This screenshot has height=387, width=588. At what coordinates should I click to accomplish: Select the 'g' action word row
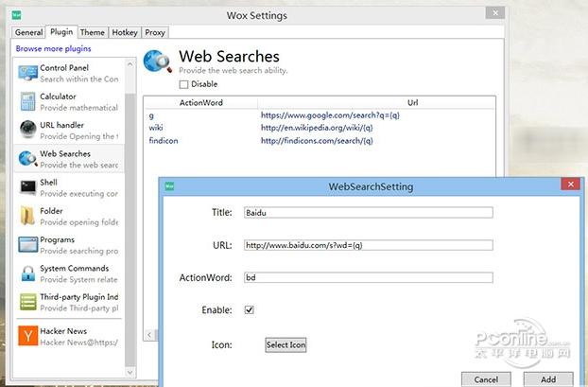pyautogui.click(x=151, y=115)
